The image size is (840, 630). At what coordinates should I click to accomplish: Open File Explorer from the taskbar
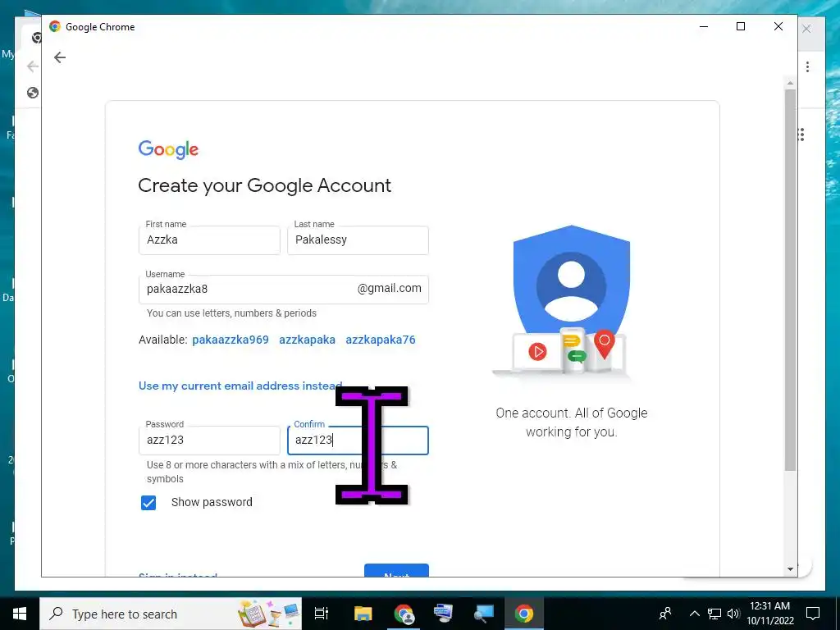pos(363,614)
